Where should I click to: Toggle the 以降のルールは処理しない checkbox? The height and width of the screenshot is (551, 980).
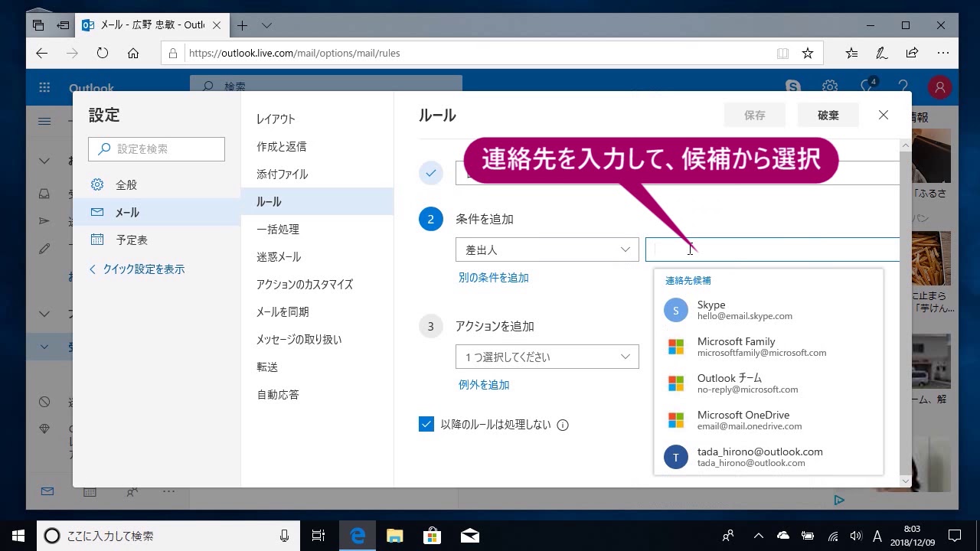[426, 424]
